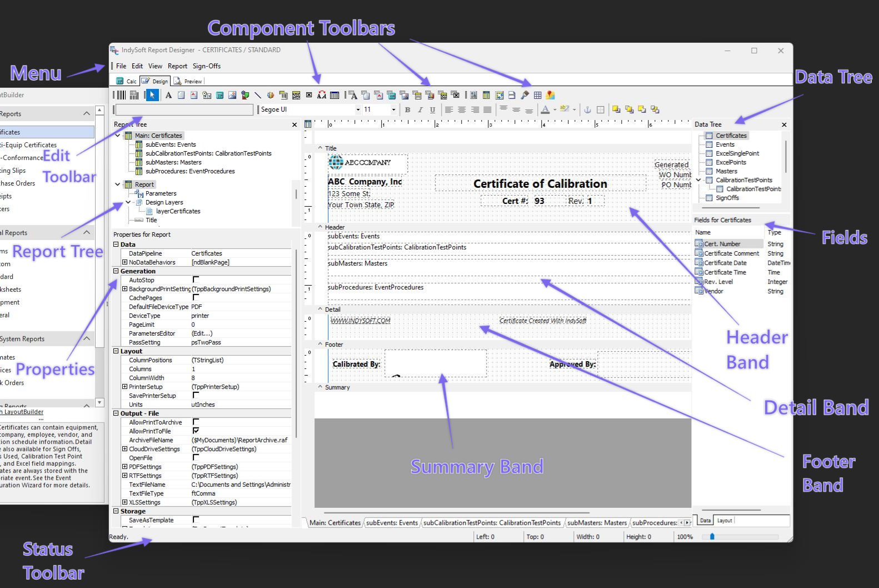This screenshot has height=588, width=879.
Task: Click the anchor icon in format toolbar
Action: click(x=587, y=110)
